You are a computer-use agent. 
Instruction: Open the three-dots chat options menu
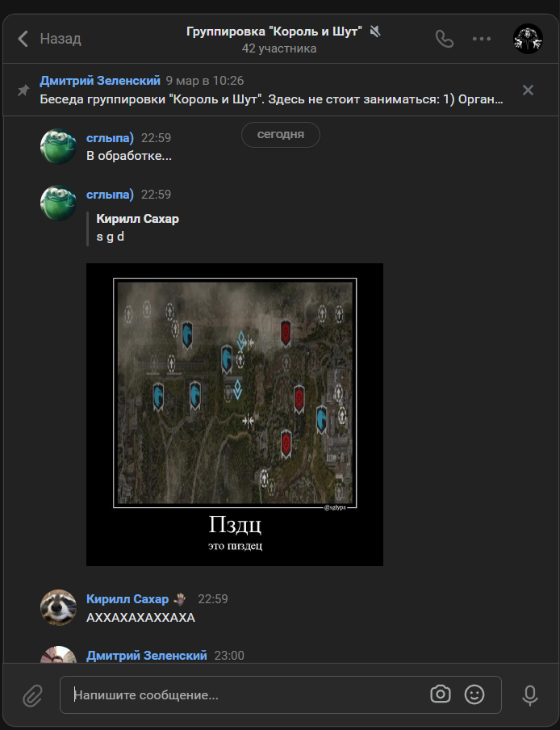click(482, 39)
